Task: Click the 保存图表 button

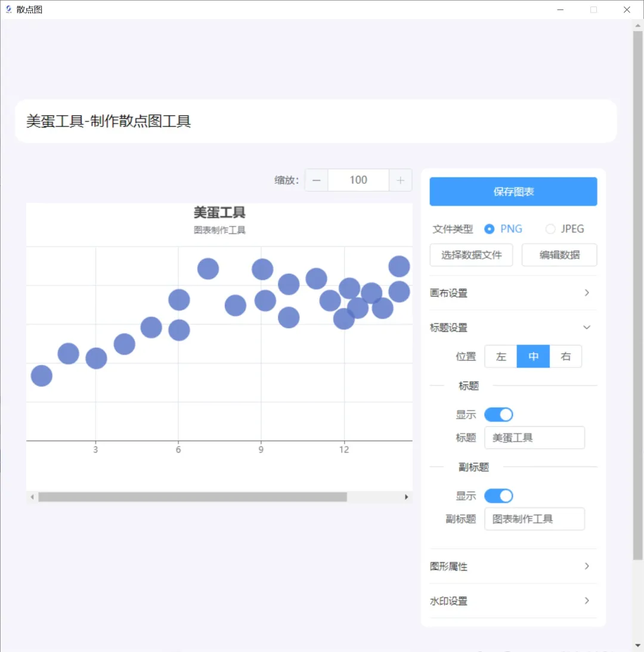Action: 513,191
